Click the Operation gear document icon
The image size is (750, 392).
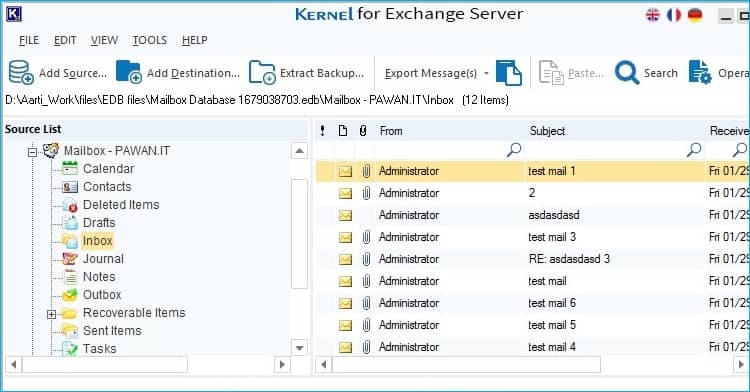point(700,72)
